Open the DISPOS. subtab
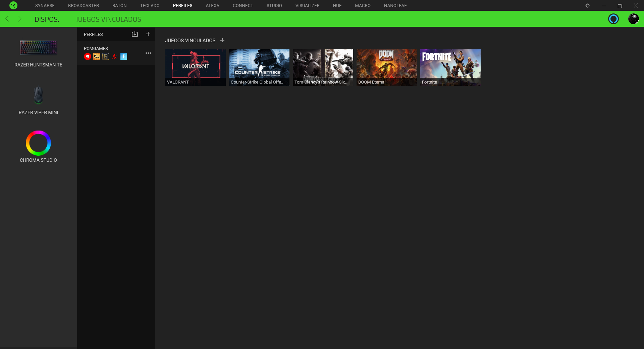 (x=47, y=19)
